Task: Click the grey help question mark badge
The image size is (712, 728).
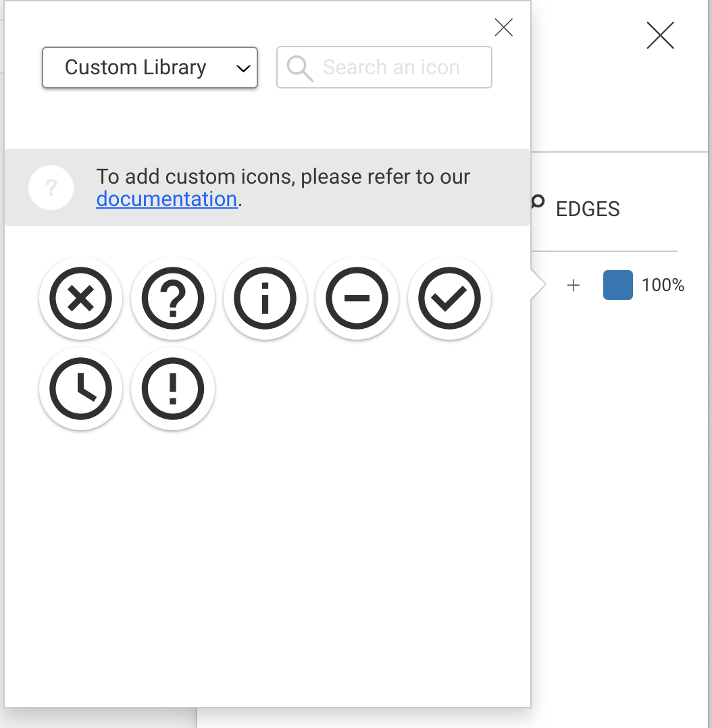Action: [51, 188]
